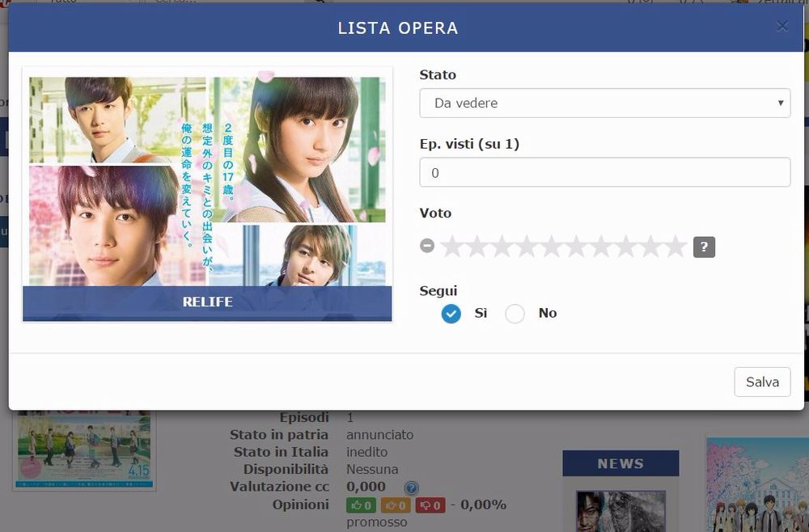
Task: Click the green thumbs-up opinions badge
Action: (361, 505)
